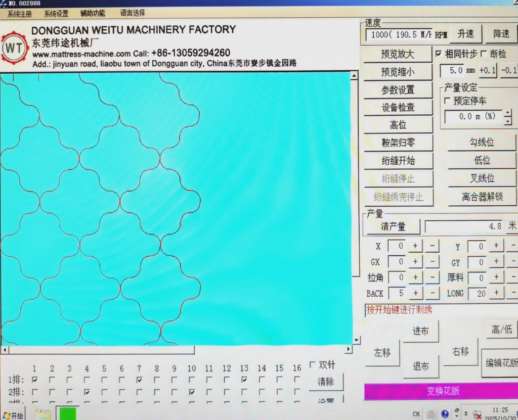
Task: Toggle the 相同针步 checkbox
Action: tap(438, 54)
